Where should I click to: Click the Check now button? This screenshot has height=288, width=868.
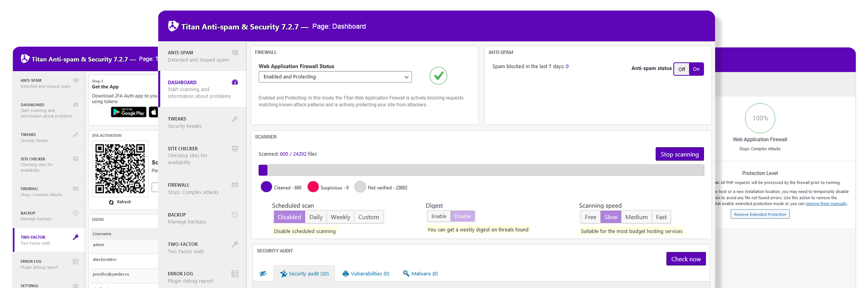tap(686, 259)
